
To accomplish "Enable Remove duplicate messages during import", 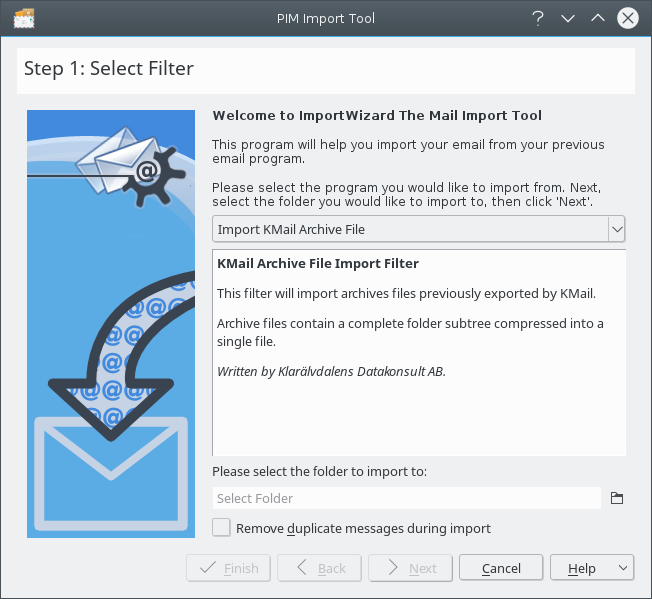I will coord(221,528).
